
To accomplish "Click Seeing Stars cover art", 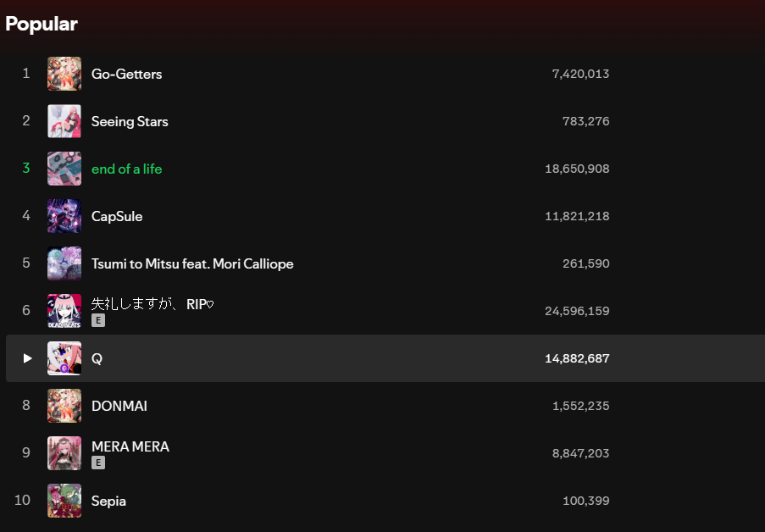I will [64, 121].
